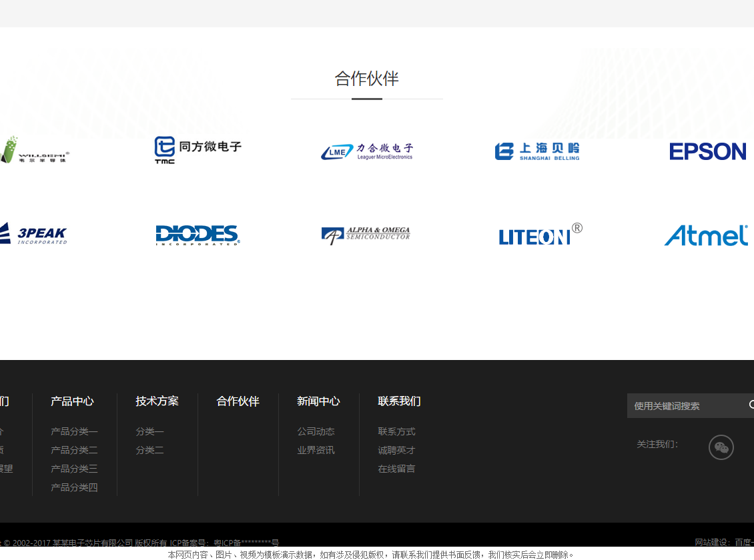The width and height of the screenshot is (754, 560).
Task: Visit the 业界资讯 news link
Action: (316, 450)
